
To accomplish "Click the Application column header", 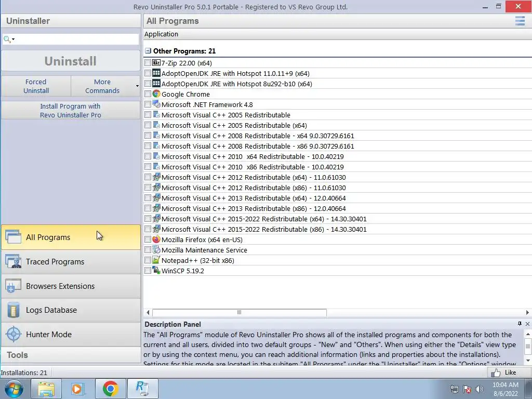I will click(x=161, y=34).
